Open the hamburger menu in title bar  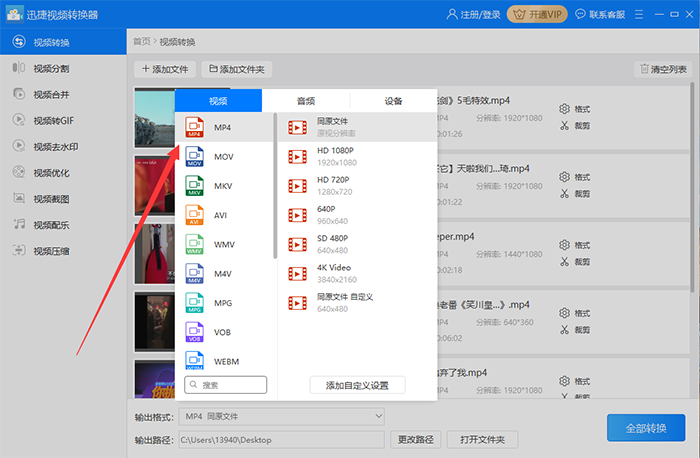coord(639,15)
